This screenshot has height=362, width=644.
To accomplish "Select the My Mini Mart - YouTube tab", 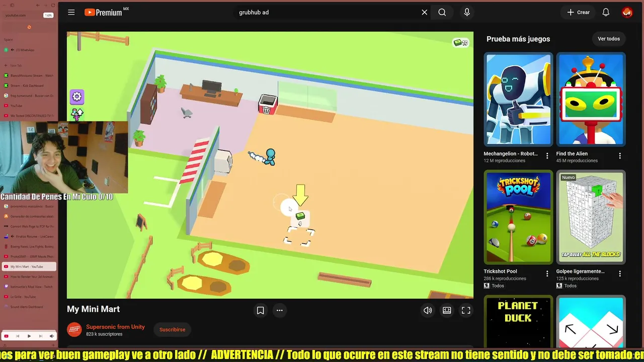I will coord(29,266).
